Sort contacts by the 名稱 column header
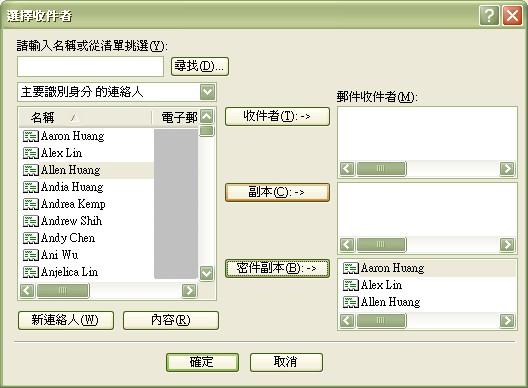The height and width of the screenshot is (388, 528). coord(86,118)
